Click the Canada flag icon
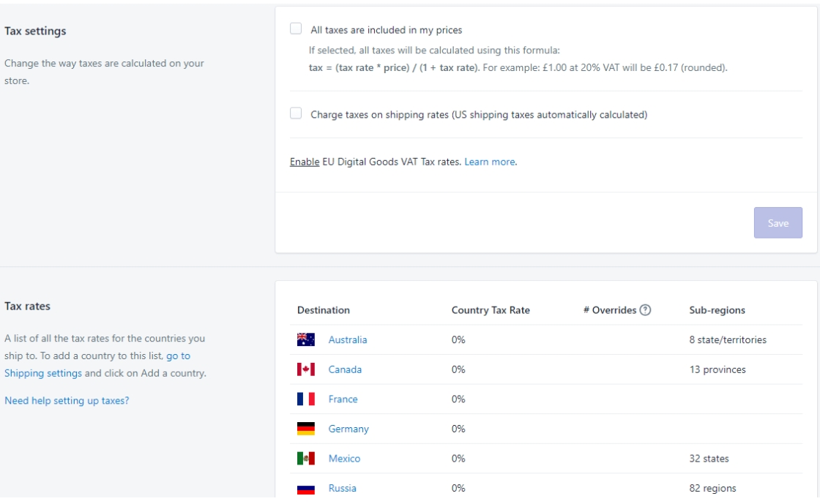820x504 pixels. [306, 369]
